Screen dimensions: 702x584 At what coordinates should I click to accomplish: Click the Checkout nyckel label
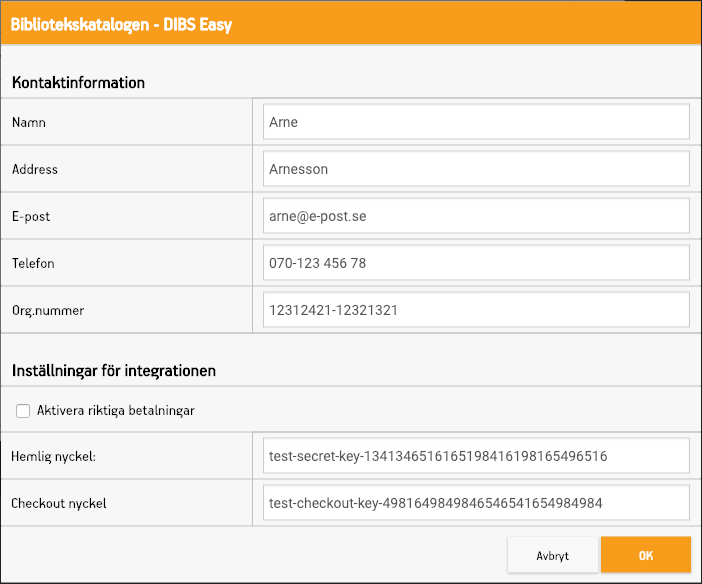59,503
